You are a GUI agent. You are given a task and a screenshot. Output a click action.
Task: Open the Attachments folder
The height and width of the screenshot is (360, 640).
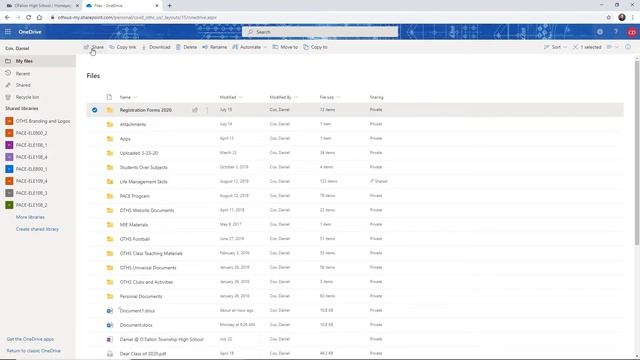[x=133, y=124]
